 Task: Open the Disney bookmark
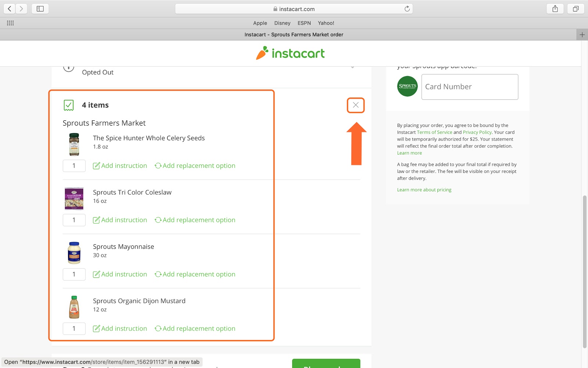282,23
